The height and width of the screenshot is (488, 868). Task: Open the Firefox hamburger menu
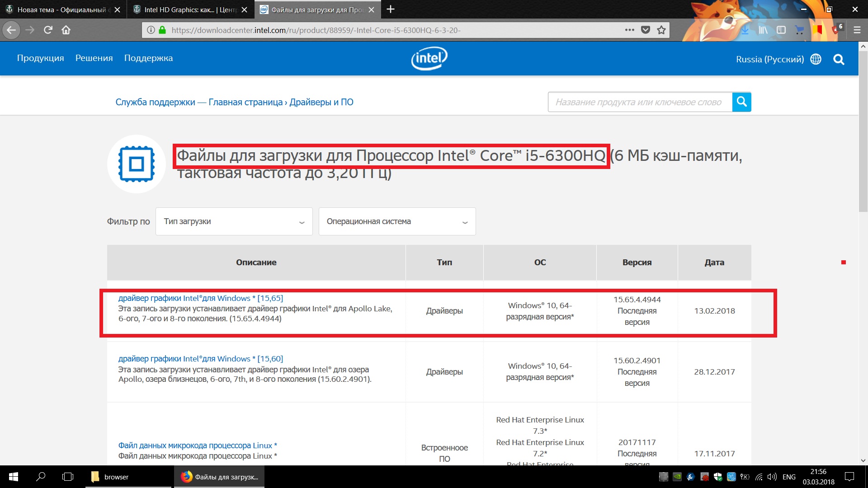point(857,30)
